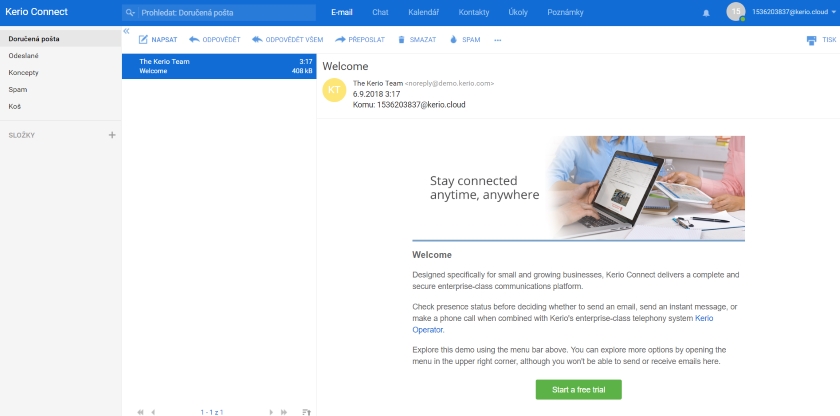Image resolution: width=840 pixels, height=416 pixels.
Task: Select the Koš trash folder
Action: tap(61, 106)
